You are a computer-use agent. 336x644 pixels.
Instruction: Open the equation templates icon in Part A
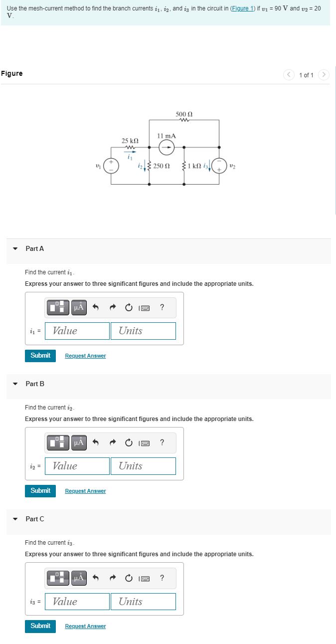click(x=58, y=308)
